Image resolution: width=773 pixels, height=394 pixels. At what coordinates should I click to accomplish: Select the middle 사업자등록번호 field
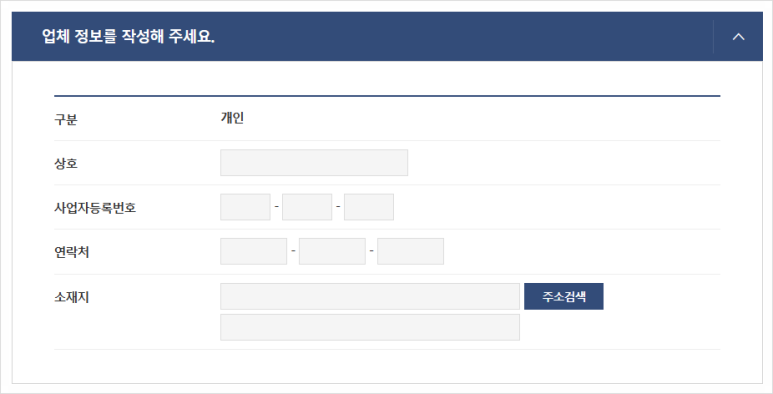click(307, 207)
